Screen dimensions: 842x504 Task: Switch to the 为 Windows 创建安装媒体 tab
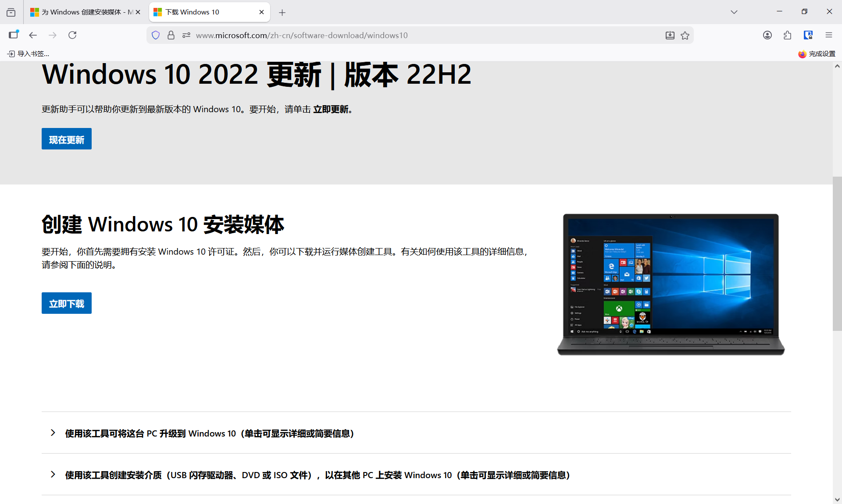pos(86,12)
